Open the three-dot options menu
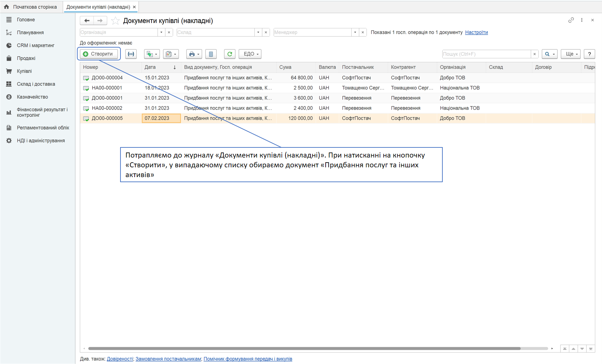This screenshot has width=602, height=364. click(x=582, y=20)
